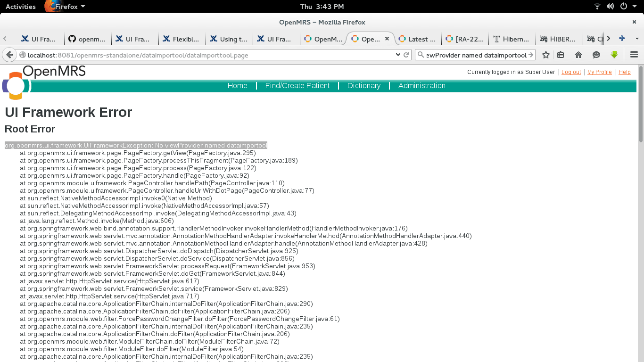Open the chat smiley icon in the toolbar
Screen dimensions: 644x362
pyautogui.click(x=596, y=55)
